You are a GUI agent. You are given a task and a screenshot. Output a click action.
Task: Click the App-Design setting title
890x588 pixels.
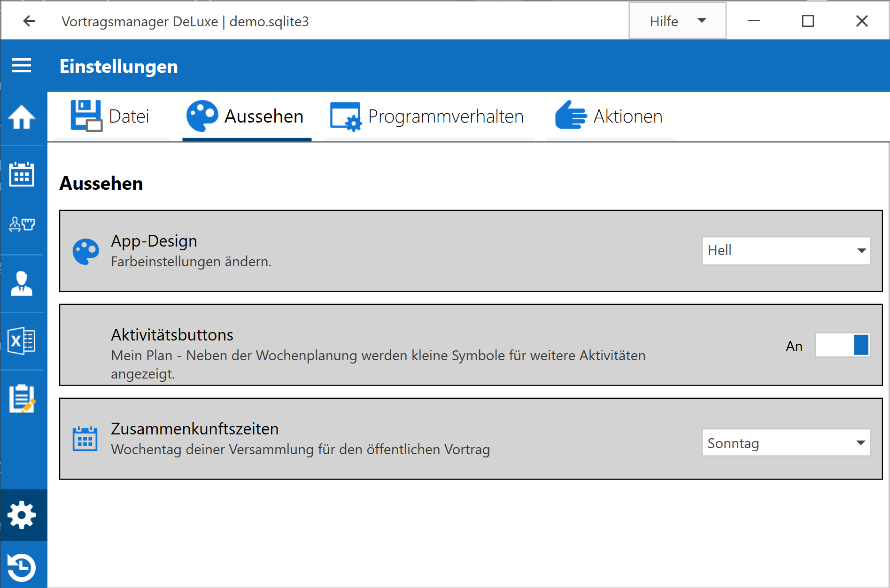pyautogui.click(x=154, y=241)
